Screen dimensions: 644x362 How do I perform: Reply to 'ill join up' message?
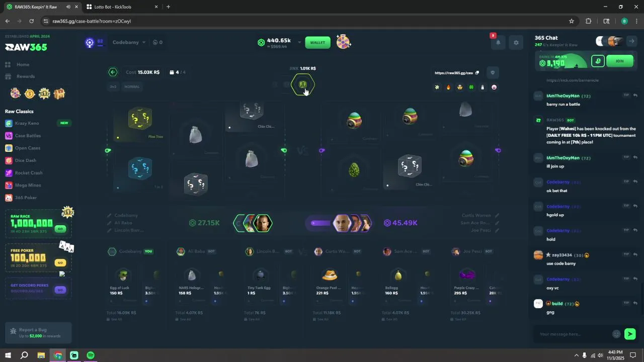pos(635,157)
